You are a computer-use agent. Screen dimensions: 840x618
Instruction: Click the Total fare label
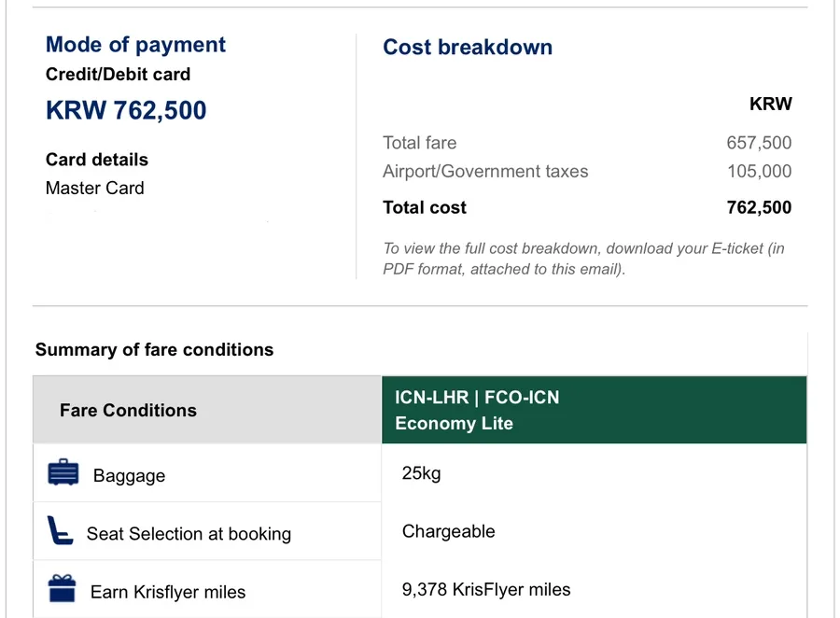420,143
